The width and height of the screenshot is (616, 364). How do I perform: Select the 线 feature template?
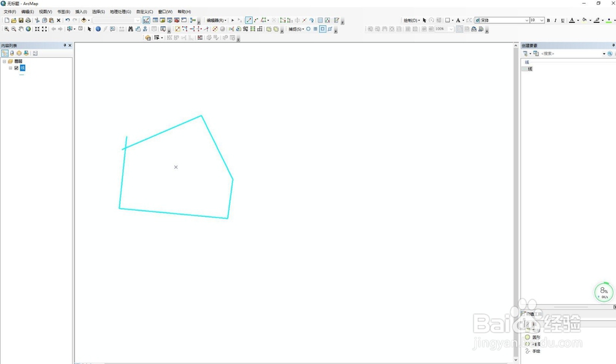point(530,68)
